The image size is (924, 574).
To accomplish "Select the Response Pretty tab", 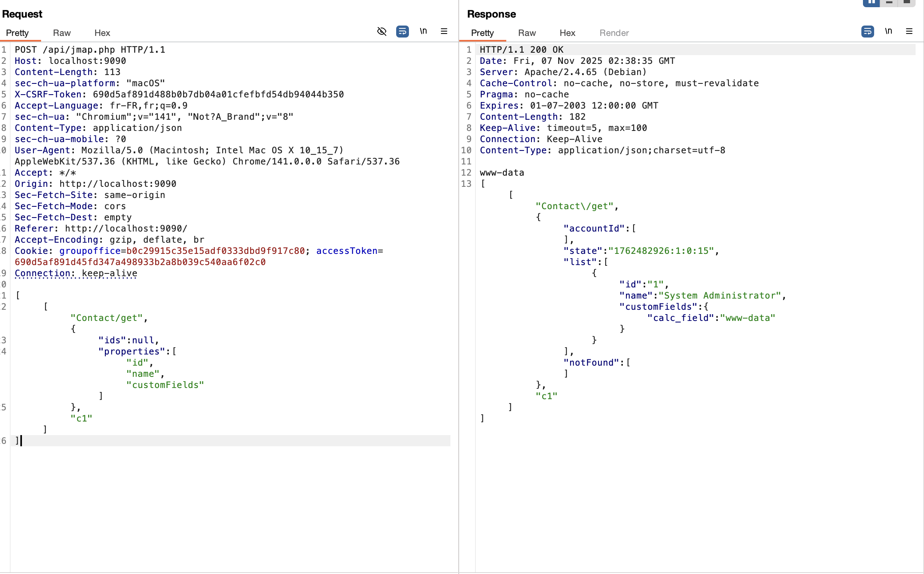I will pos(482,33).
